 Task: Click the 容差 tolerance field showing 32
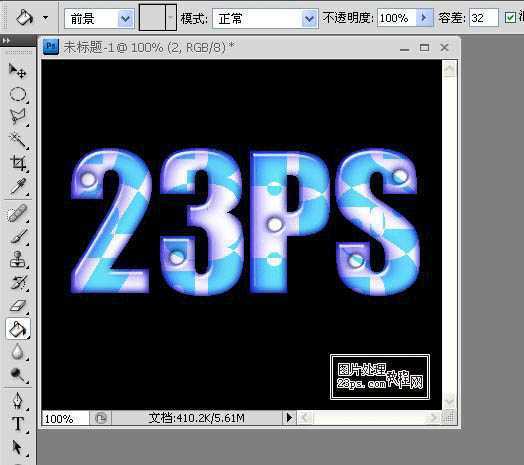(x=484, y=18)
